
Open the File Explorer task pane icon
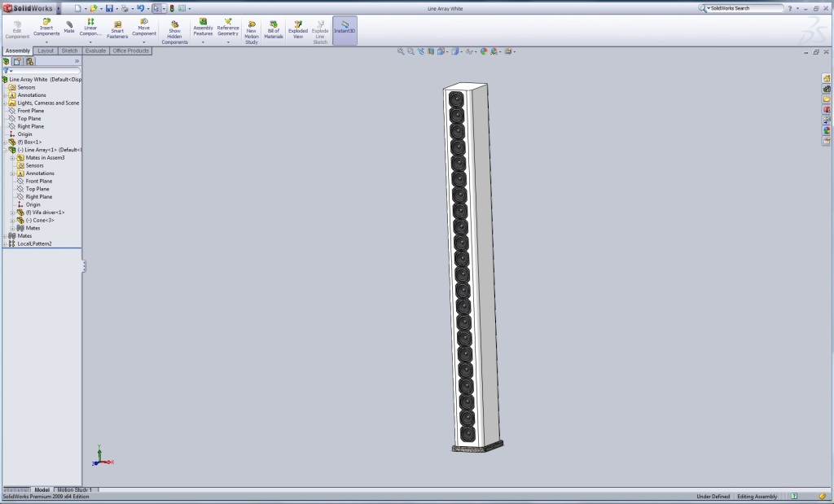827,99
